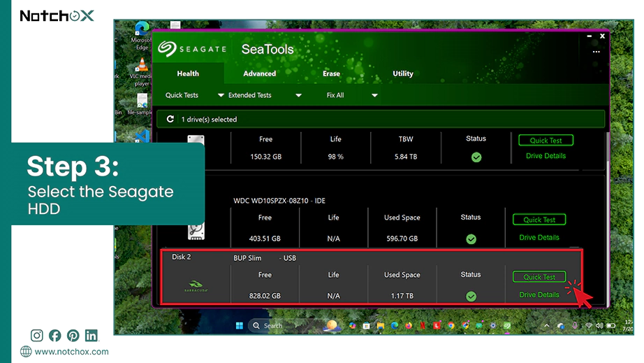Viewport: 644px width, 363px height.
Task: Select the 'Disk 2' label
Action: 181,257
